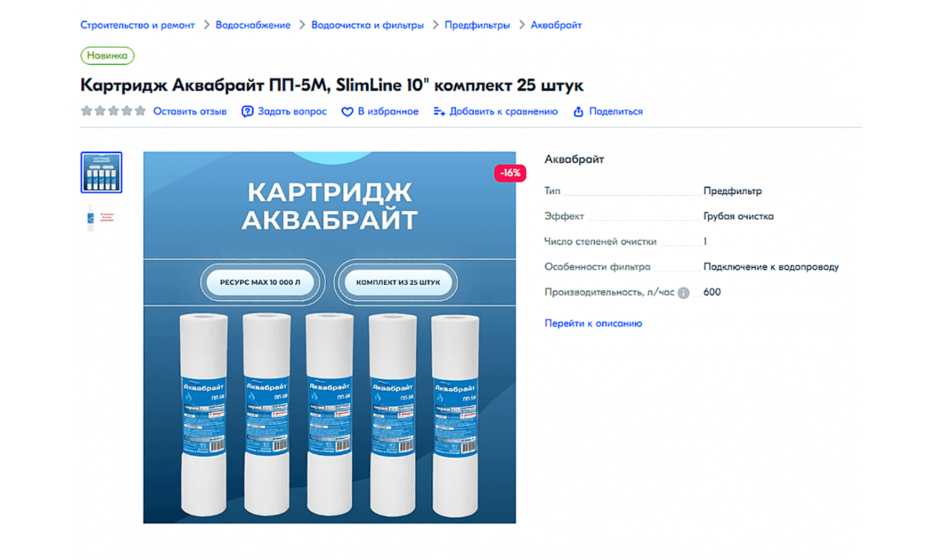929x560 pixels.
Task: Click the -16% discount badge
Action: (x=511, y=173)
